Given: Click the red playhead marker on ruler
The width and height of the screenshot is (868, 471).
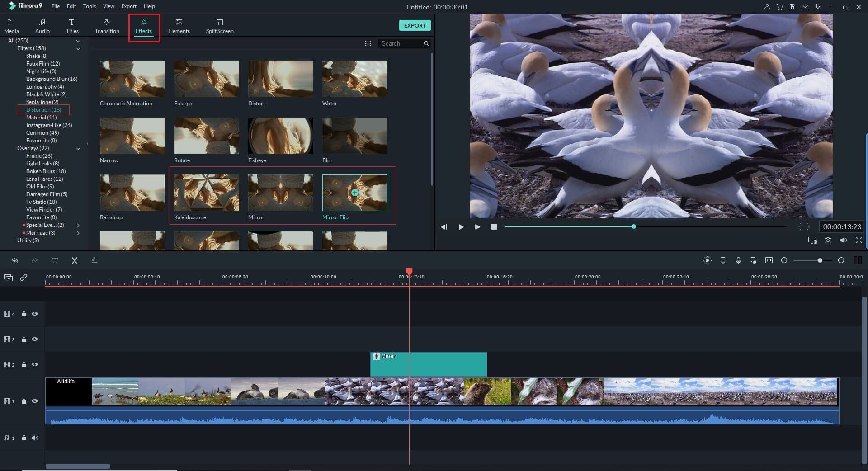Looking at the screenshot, I should tap(409, 272).
